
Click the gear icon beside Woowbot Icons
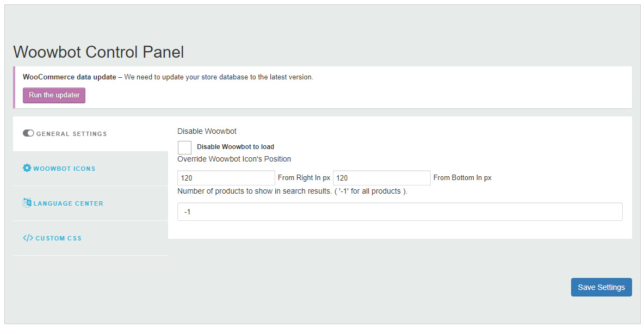(27, 168)
